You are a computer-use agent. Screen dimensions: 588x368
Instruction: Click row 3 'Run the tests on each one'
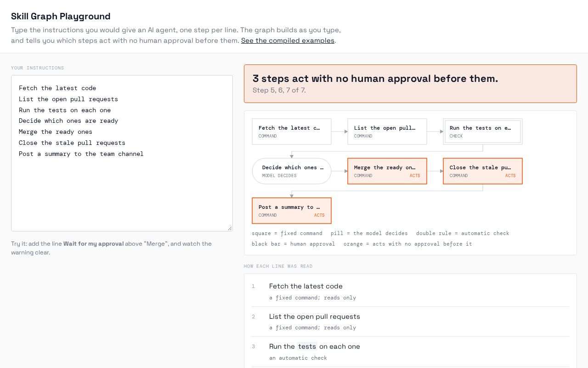point(410,352)
